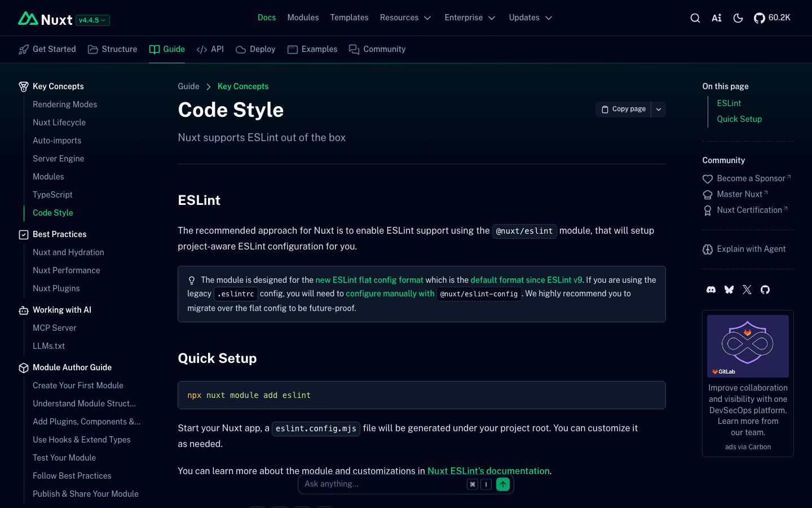
Task: Open Rendering Modes in sidebar
Action: coord(65,104)
